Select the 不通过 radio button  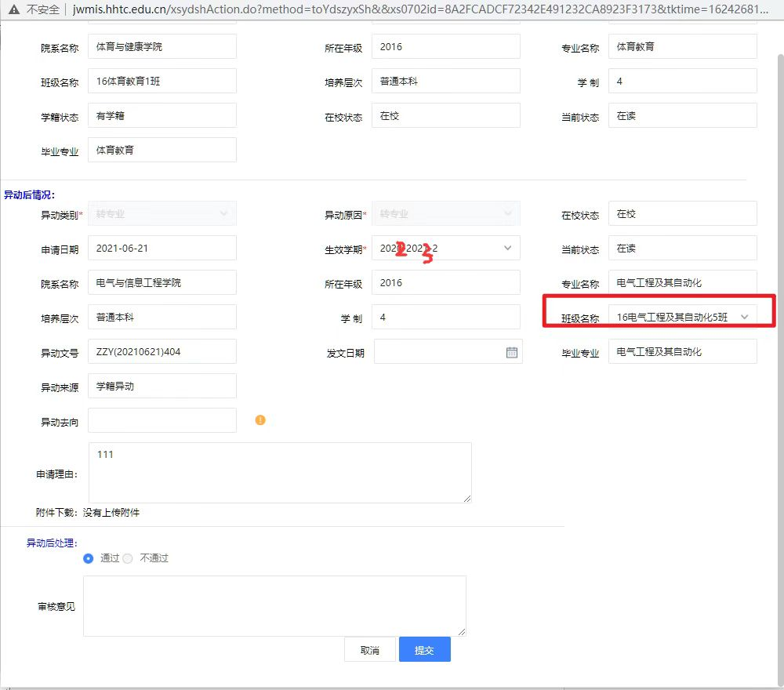[x=127, y=558]
